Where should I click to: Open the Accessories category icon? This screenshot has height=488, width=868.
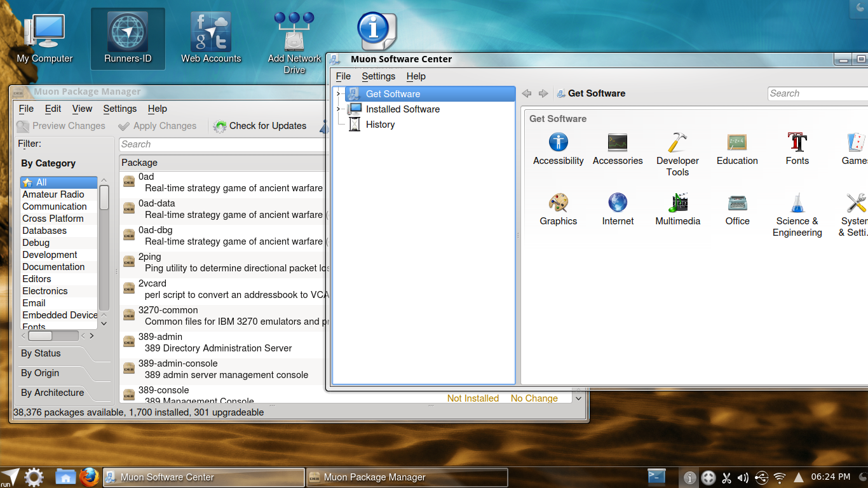tap(618, 149)
